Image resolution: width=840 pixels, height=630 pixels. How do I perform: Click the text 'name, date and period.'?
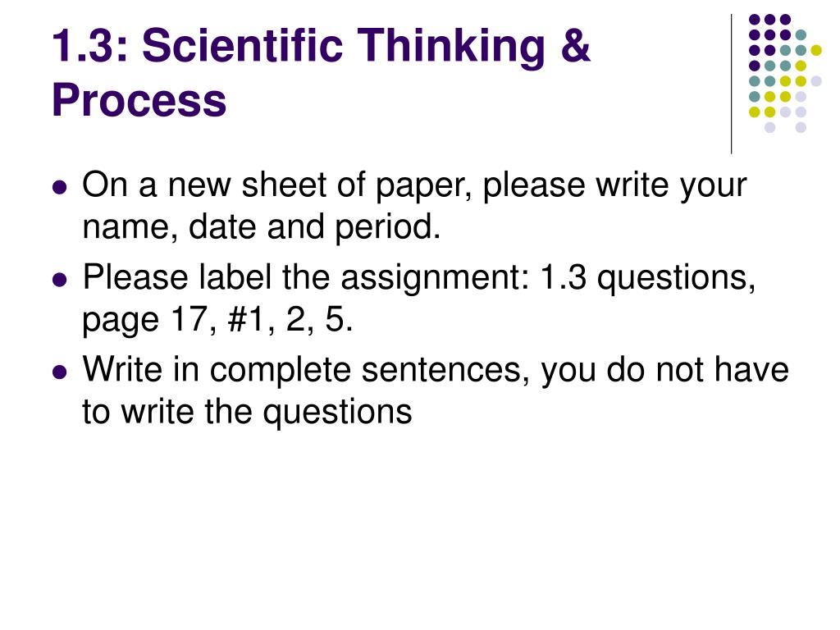(262, 227)
